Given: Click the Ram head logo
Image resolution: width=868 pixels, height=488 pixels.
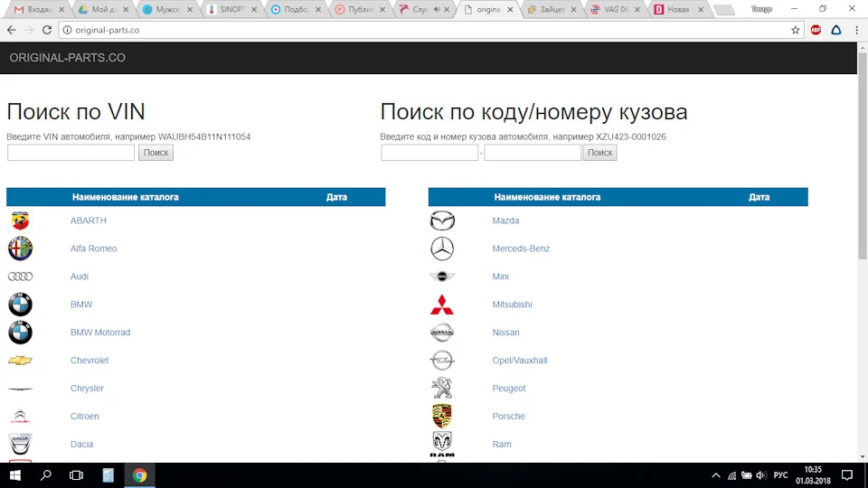Looking at the screenshot, I should 442,445.
